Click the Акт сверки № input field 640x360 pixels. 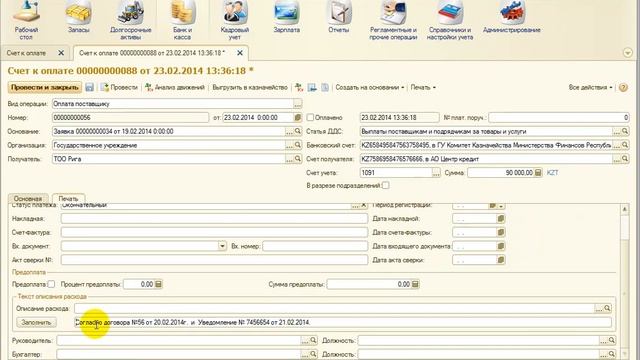(x=214, y=260)
